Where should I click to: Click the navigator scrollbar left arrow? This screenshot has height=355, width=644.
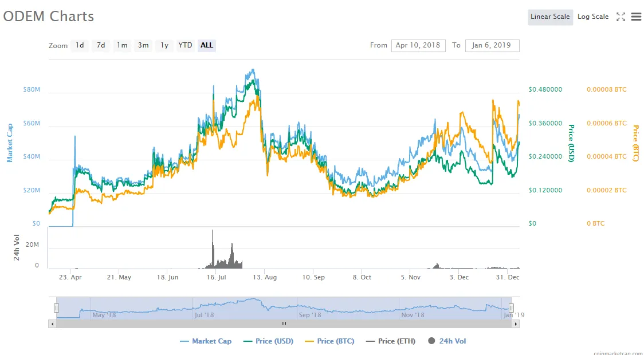tap(52, 324)
